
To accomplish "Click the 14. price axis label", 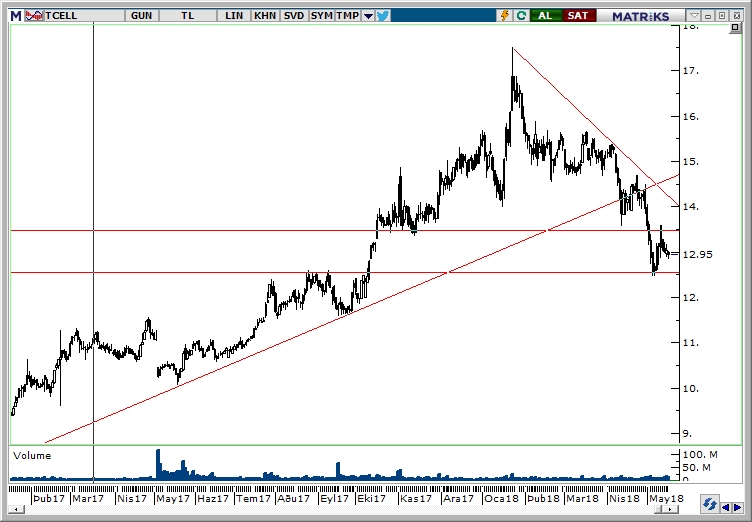I will [x=691, y=207].
